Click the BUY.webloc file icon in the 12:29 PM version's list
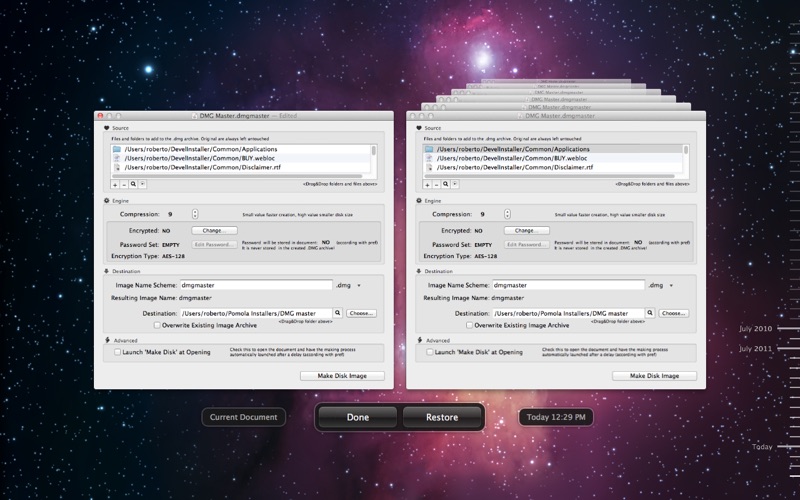 (x=429, y=158)
